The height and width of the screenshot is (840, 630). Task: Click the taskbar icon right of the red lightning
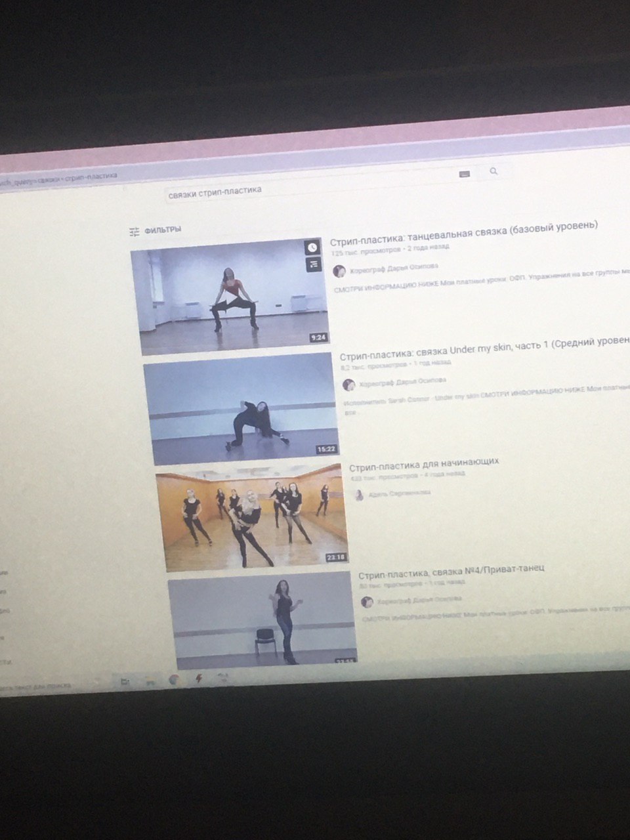tap(224, 677)
